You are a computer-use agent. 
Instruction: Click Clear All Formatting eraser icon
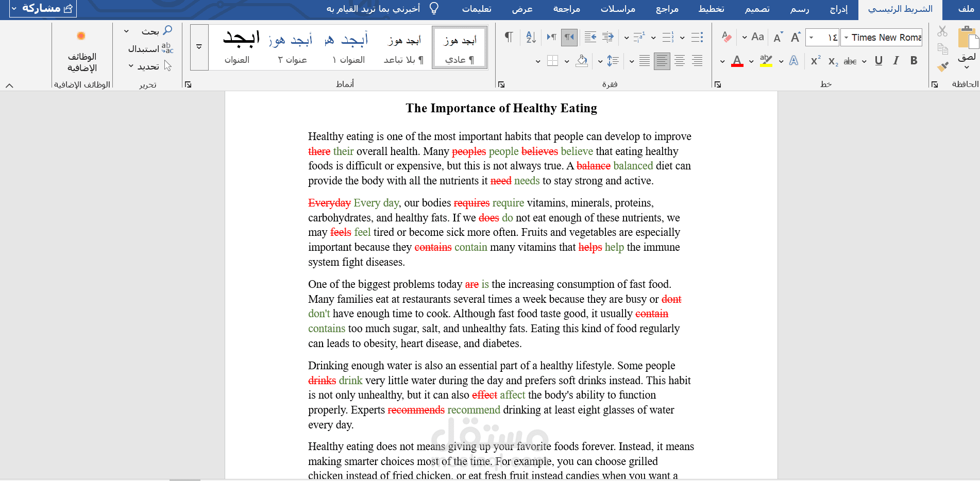coord(726,37)
